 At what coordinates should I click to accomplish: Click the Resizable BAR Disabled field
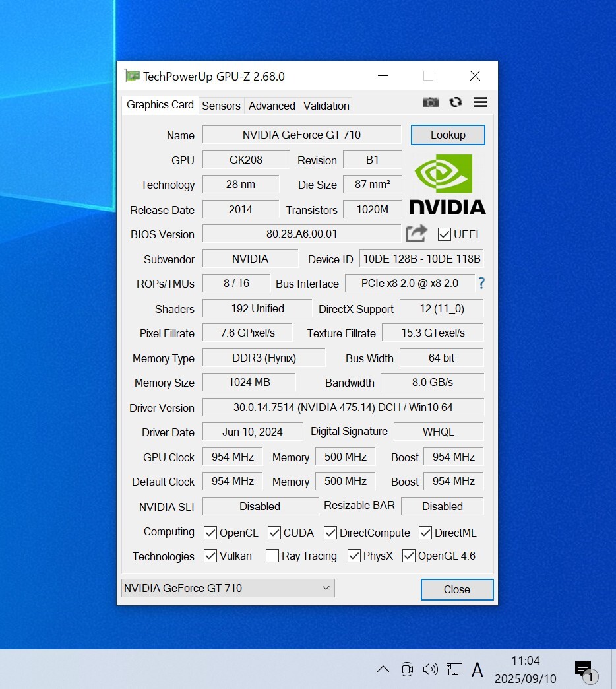[x=443, y=506]
